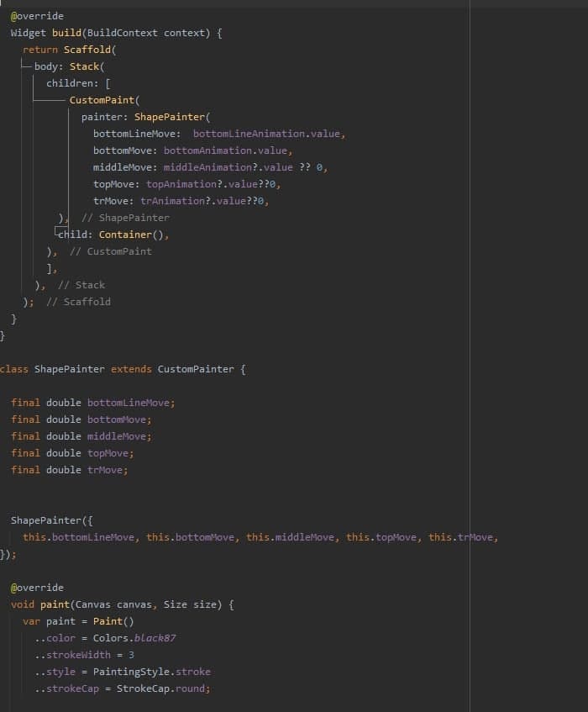
Task: Click 'Stack(' widget call after body
Action: [87, 66]
